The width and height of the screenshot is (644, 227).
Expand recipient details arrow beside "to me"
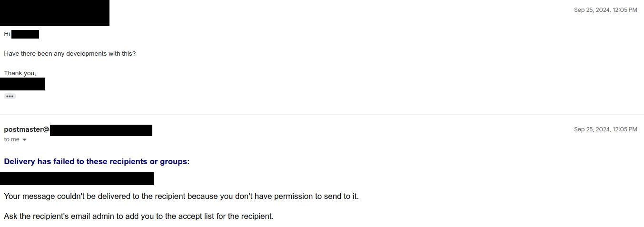tap(24, 140)
